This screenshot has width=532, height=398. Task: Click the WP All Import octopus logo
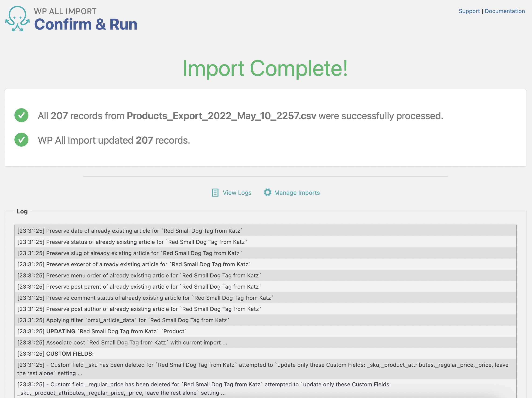pos(17,19)
